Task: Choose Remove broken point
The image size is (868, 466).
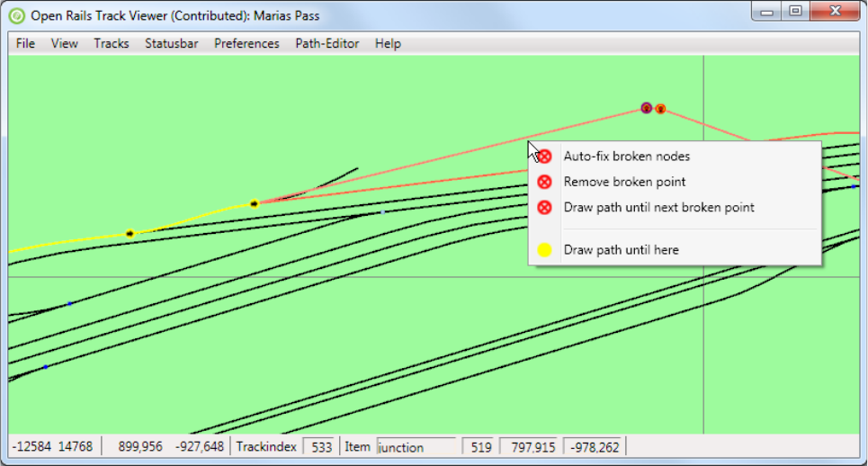Action: point(675,182)
